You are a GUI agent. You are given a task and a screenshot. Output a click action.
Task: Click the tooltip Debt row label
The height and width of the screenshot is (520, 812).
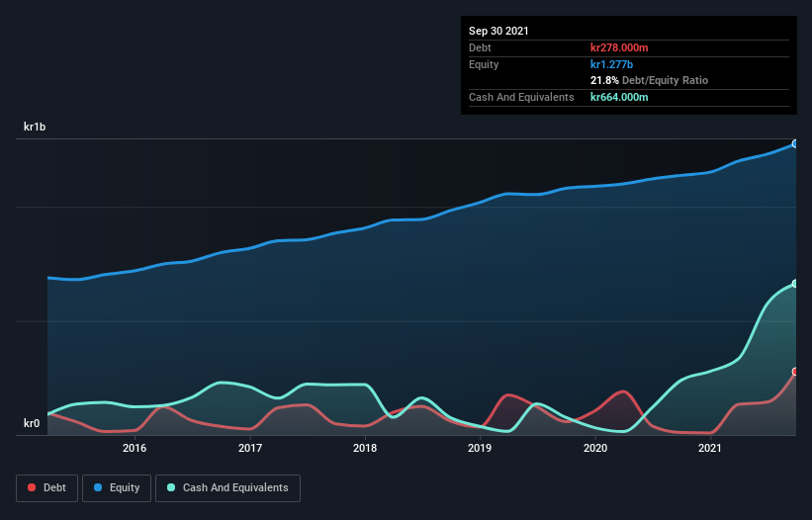point(480,47)
